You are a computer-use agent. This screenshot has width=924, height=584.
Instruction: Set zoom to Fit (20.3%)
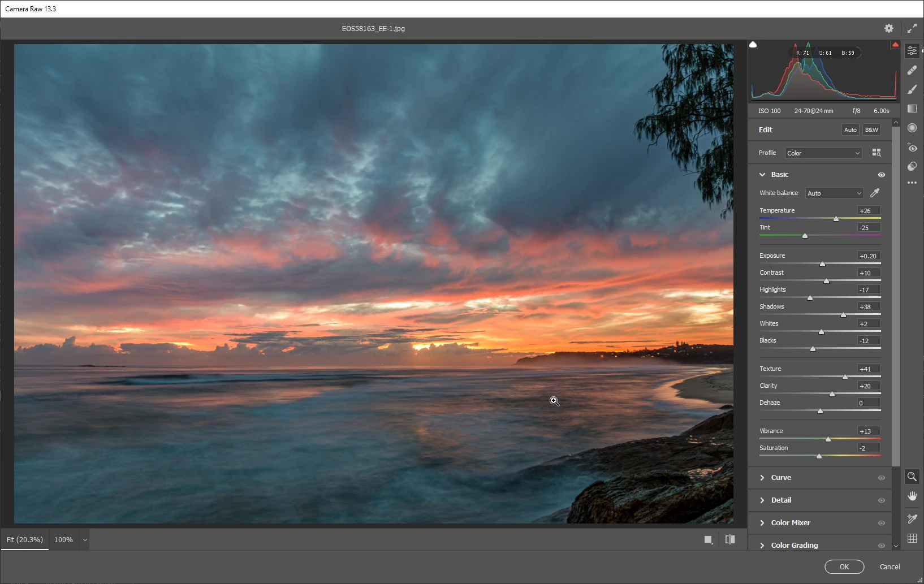[25, 540]
